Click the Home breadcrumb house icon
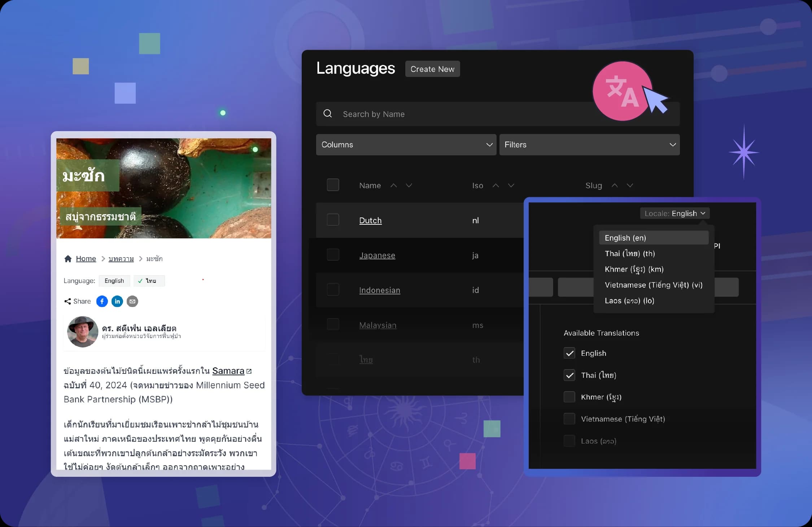Image resolution: width=812 pixels, height=527 pixels. coord(68,259)
